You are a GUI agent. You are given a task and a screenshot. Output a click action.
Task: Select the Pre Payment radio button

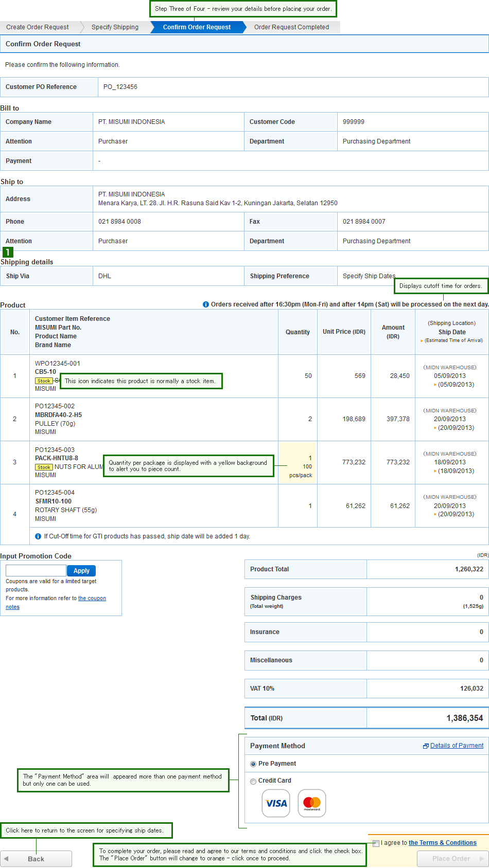tap(253, 764)
